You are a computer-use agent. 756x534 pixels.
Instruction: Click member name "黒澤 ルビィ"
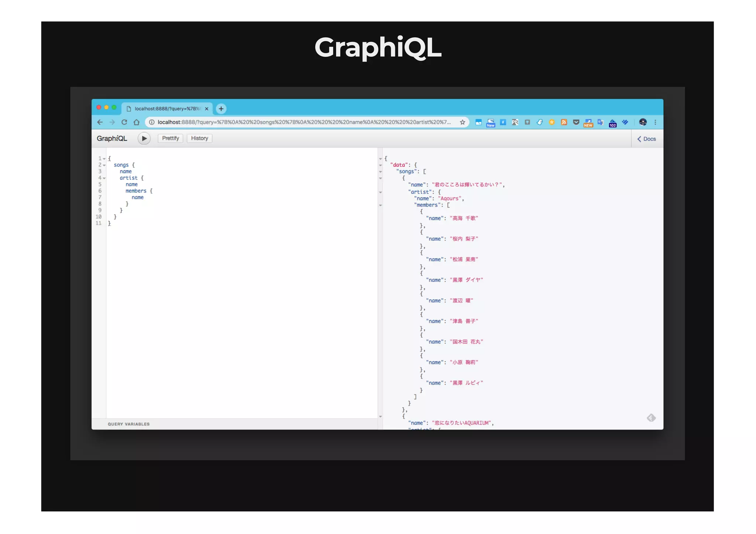pyautogui.click(x=466, y=383)
